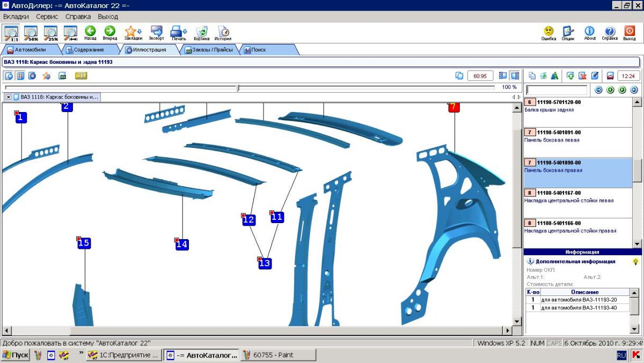The width and height of the screenshot is (644, 363).
Task: Toggle layout with list hidden
Action: tap(503, 76)
